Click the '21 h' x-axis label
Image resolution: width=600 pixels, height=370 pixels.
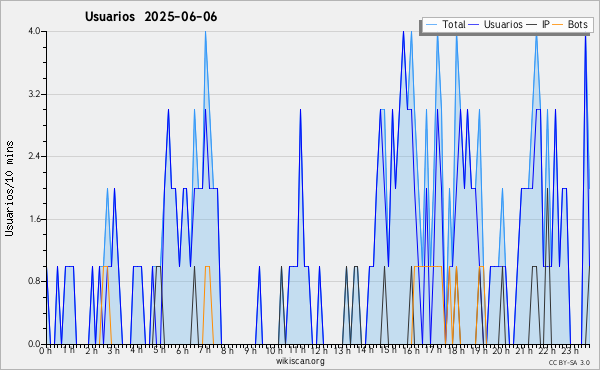coord(524,350)
